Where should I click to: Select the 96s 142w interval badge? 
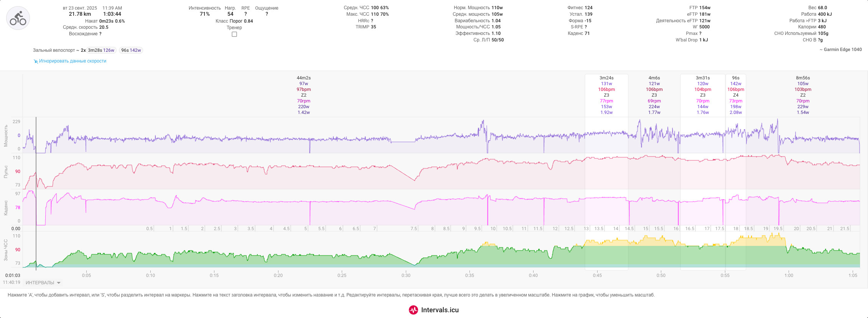pyautogui.click(x=131, y=50)
